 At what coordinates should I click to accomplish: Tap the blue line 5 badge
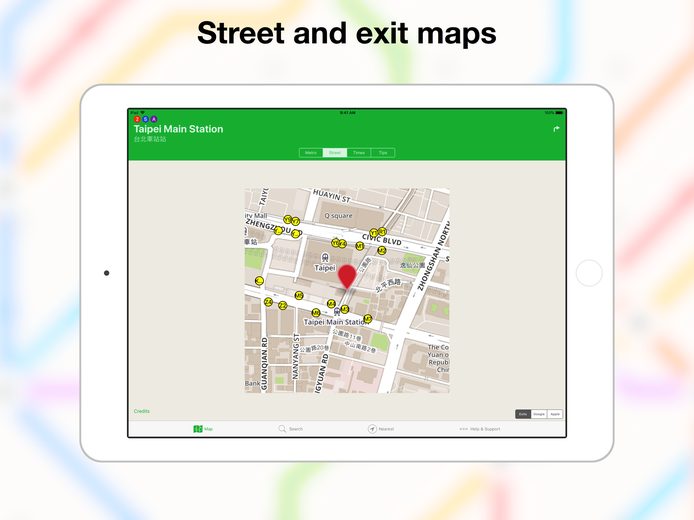(146, 119)
